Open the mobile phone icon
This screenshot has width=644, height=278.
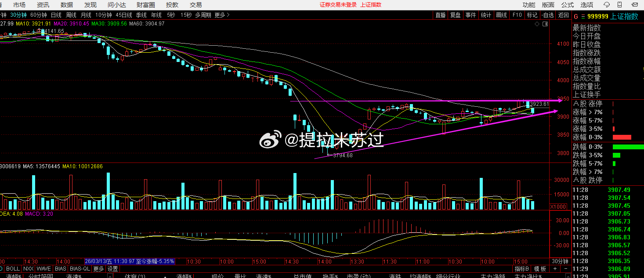click(619, 4)
